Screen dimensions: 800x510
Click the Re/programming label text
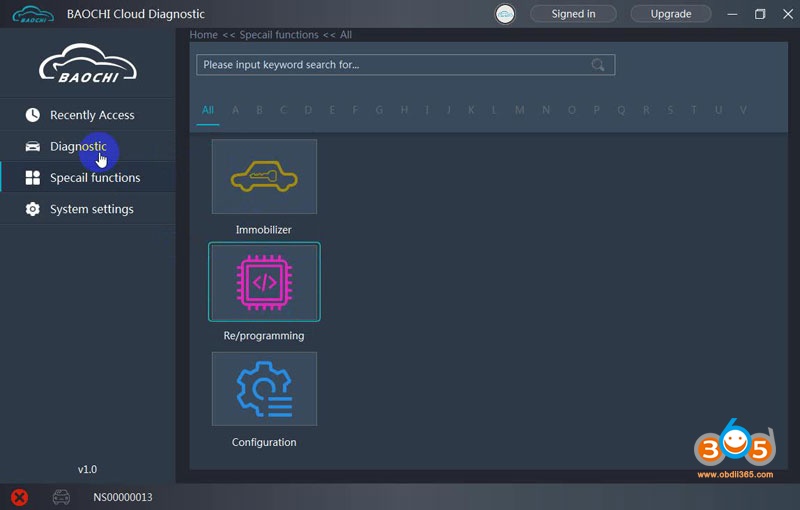pyautogui.click(x=264, y=336)
